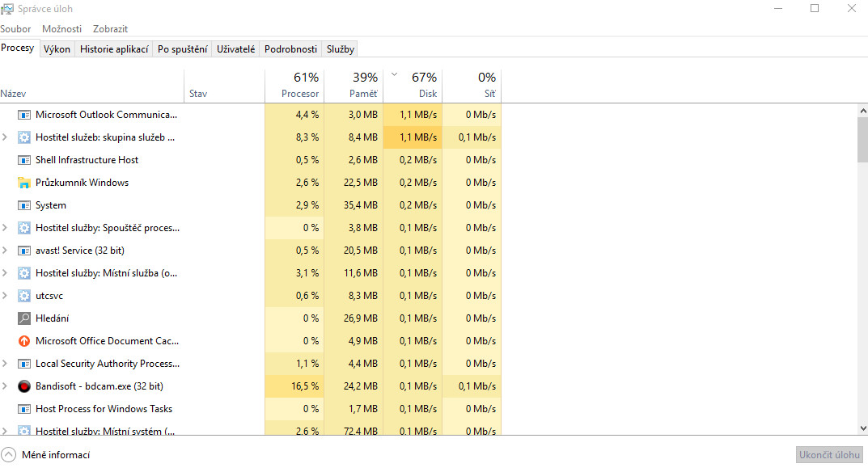Select Microsoft Office Document Cac... process name
This screenshot has height=472, width=868.
point(107,341)
